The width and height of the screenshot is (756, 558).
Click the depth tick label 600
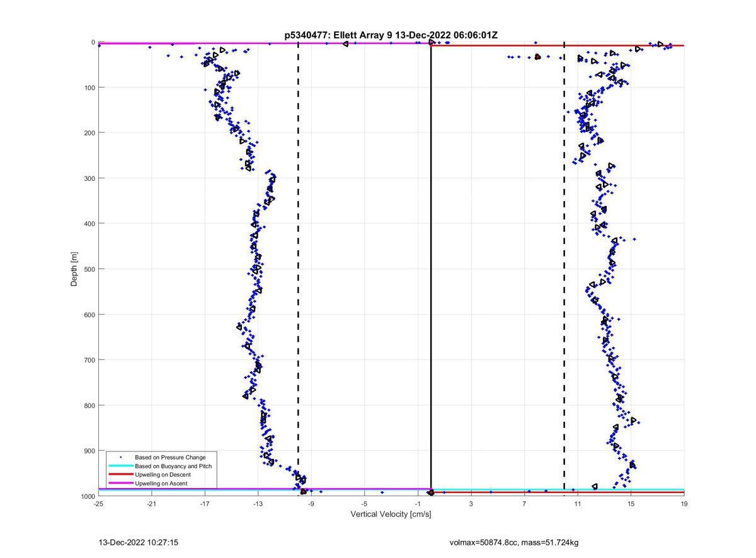point(89,314)
